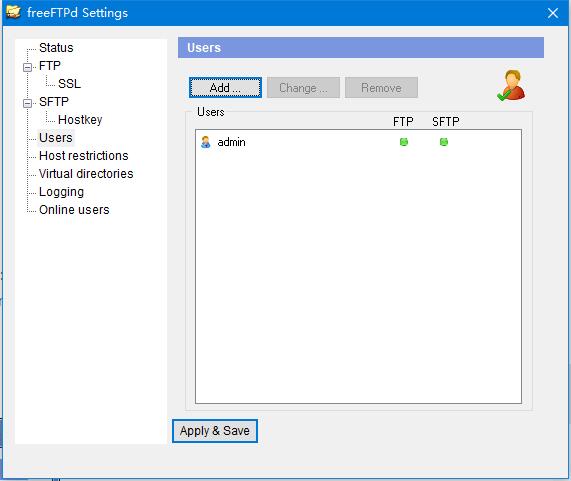Open Host restrictions page

pyautogui.click(x=83, y=155)
